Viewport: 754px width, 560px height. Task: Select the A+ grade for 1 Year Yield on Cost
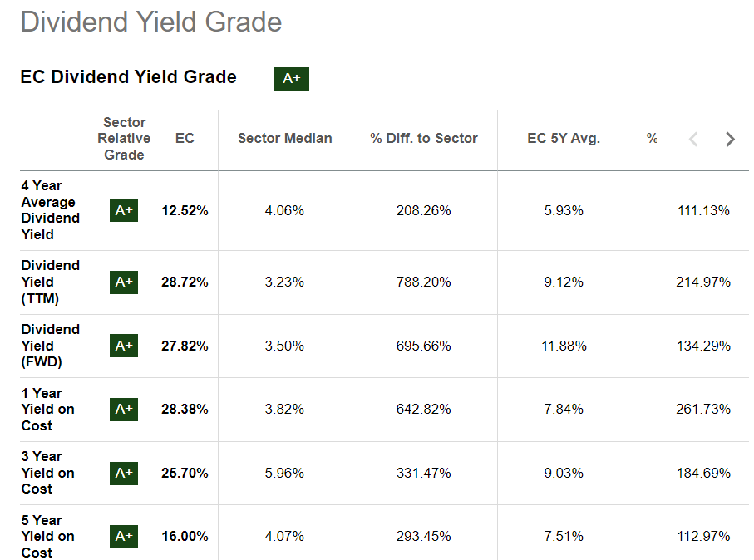click(123, 409)
